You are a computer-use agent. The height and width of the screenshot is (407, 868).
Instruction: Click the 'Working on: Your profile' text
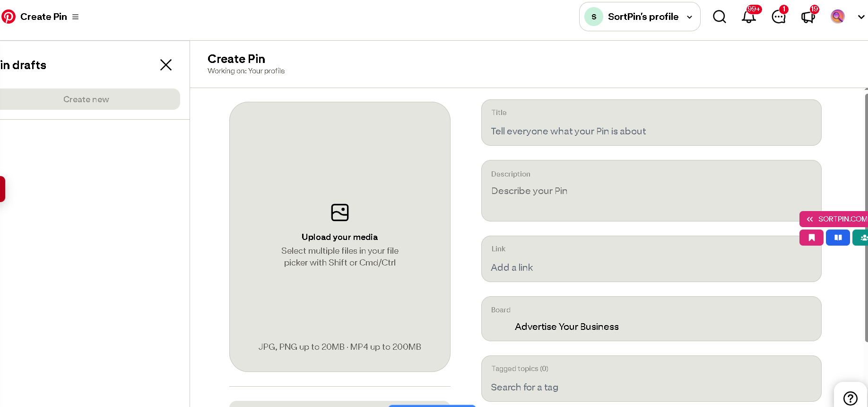(246, 71)
